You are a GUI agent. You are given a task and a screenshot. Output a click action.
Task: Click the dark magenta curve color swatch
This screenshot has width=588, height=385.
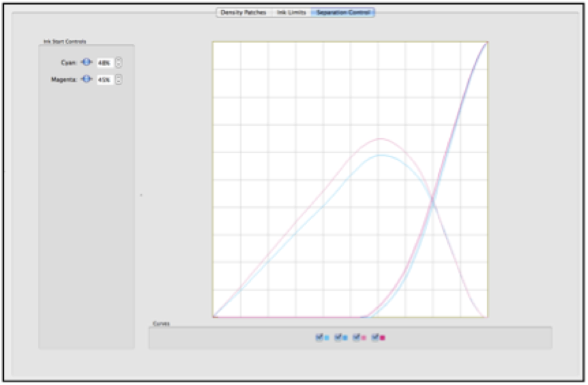point(382,337)
